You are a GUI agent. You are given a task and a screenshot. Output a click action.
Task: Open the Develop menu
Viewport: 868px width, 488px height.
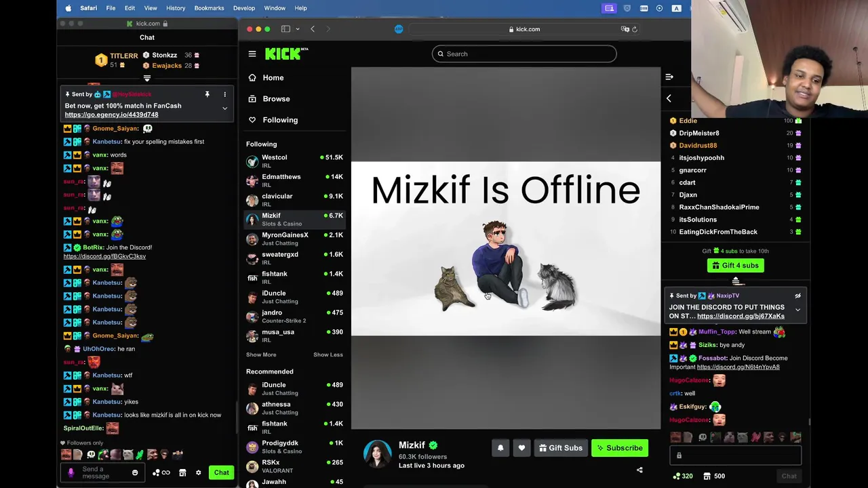pos(244,8)
